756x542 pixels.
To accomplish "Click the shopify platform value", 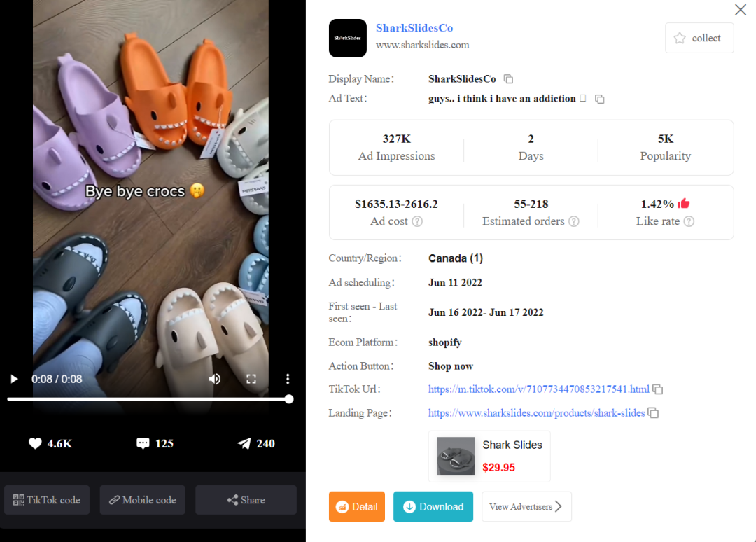I will tap(445, 342).
